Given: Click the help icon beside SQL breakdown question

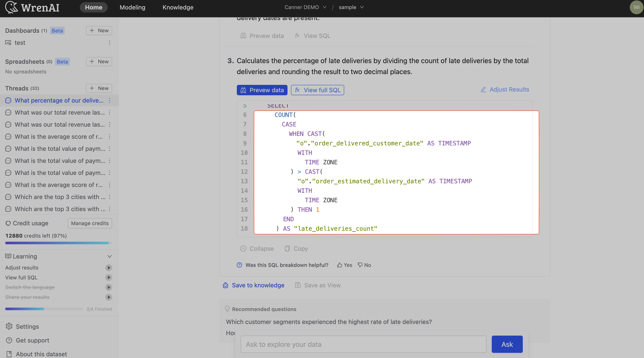Looking at the screenshot, I should click(x=239, y=265).
